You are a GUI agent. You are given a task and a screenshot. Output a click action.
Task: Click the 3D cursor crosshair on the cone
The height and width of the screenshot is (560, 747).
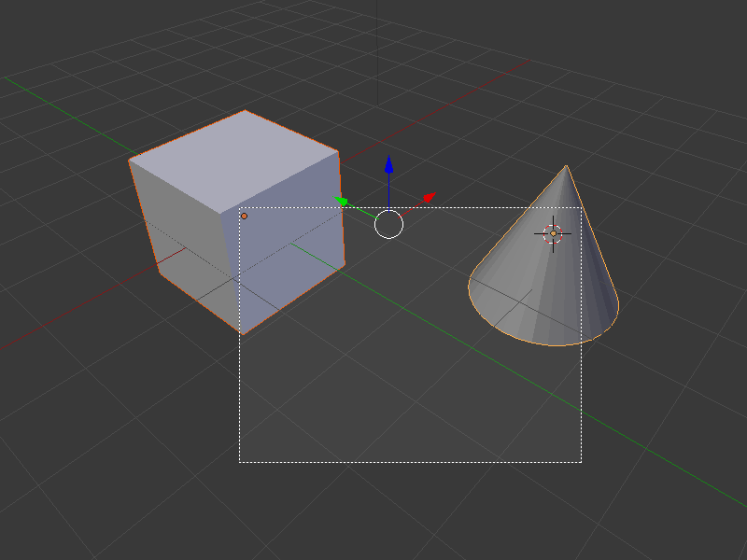pos(553,234)
